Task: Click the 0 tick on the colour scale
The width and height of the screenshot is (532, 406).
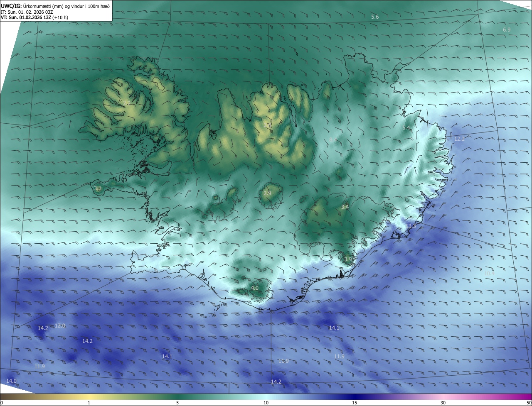Action: pyautogui.click(x=2, y=403)
